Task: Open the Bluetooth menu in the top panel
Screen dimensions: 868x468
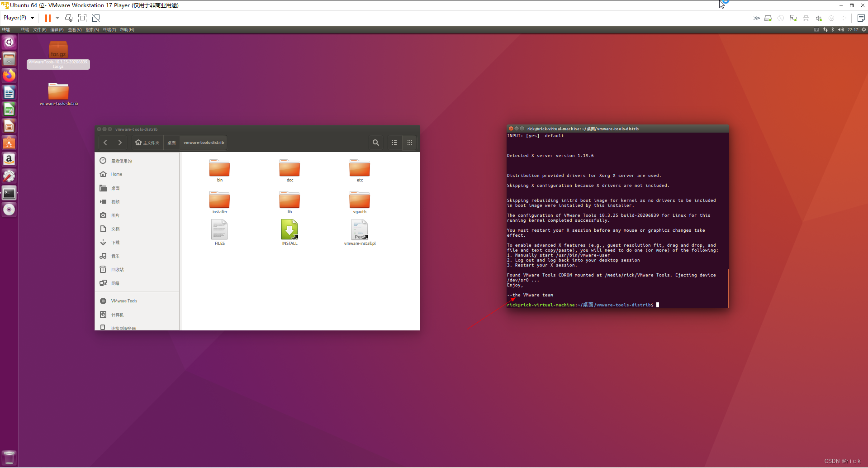Action: (834, 29)
